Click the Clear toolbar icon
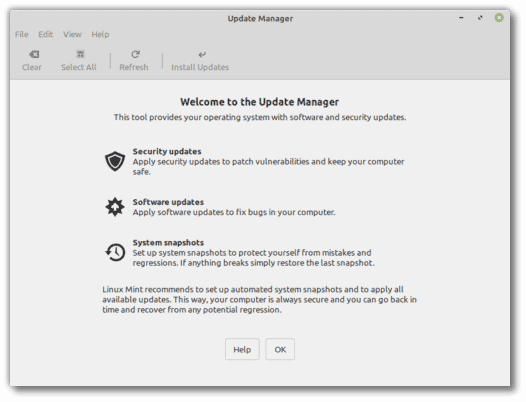526x402 pixels. click(x=34, y=54)
